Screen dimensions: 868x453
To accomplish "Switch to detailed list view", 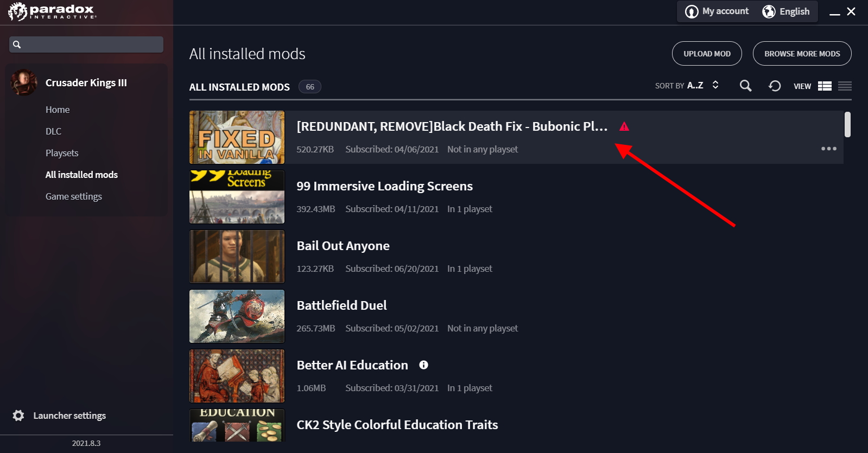I will (x=825, y=86).
